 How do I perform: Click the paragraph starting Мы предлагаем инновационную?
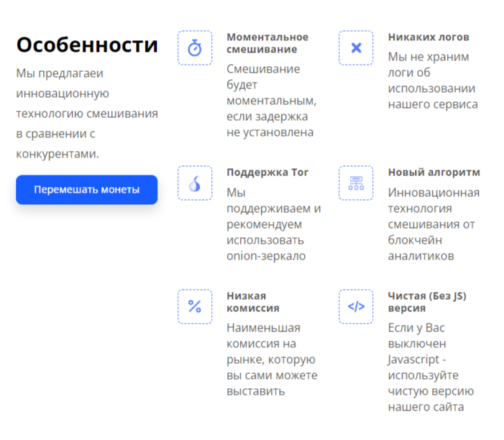point(87,114)
